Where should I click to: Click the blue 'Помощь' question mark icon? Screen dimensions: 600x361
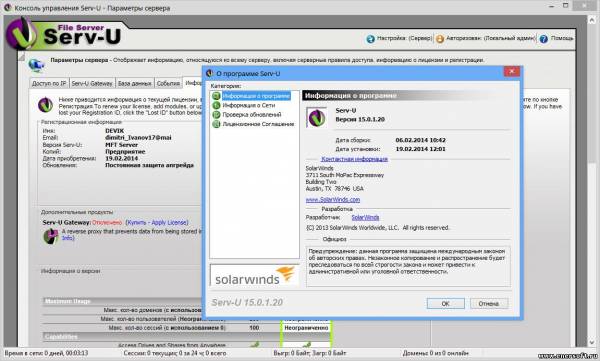click(x=543, y=39)
